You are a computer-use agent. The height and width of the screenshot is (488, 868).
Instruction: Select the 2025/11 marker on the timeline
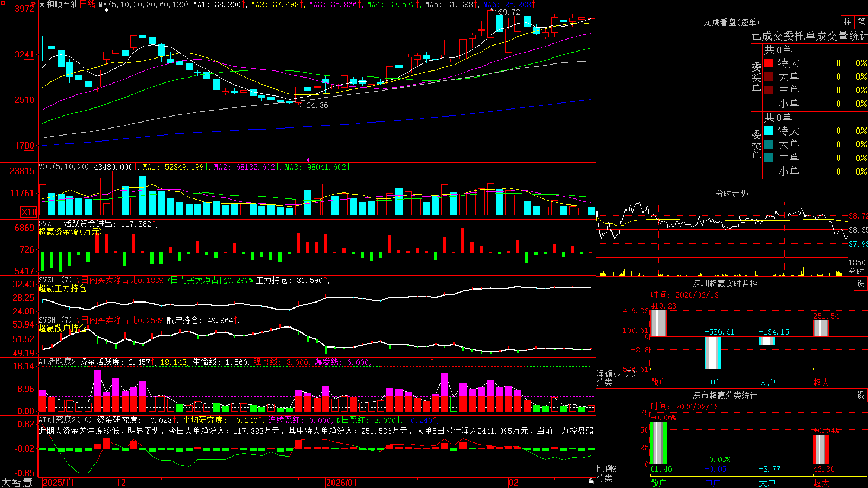[x=58, y=483]
